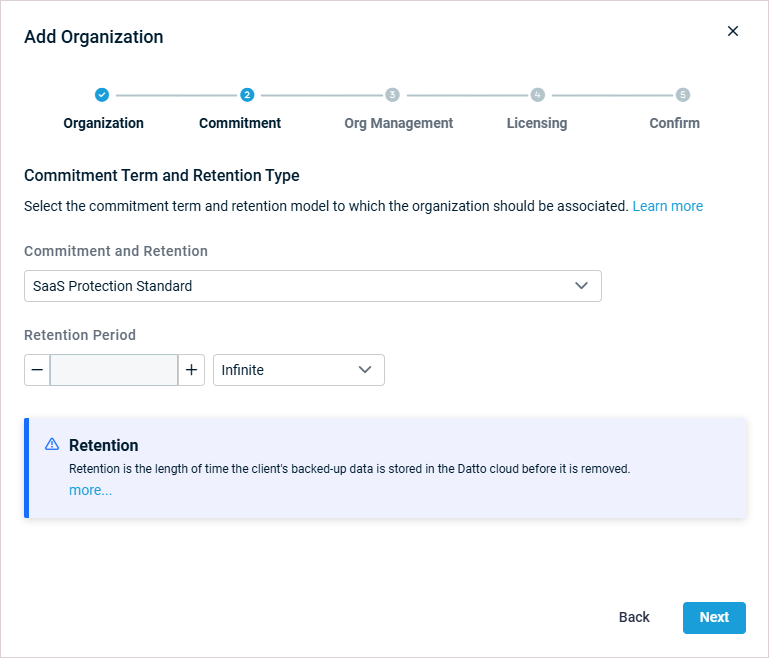
Task: Focus the Retention Period number field
Action: 114,370
